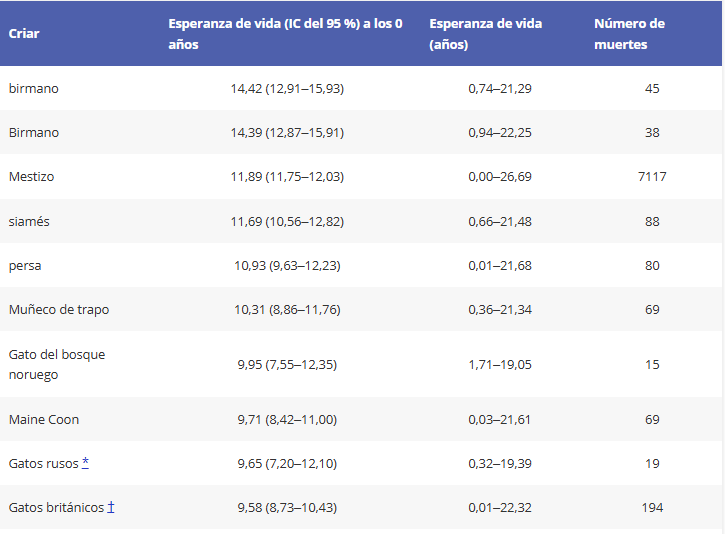Select the Maine Coon breed cell
Viewport: 725px width, 534px height.
point(44,419)
